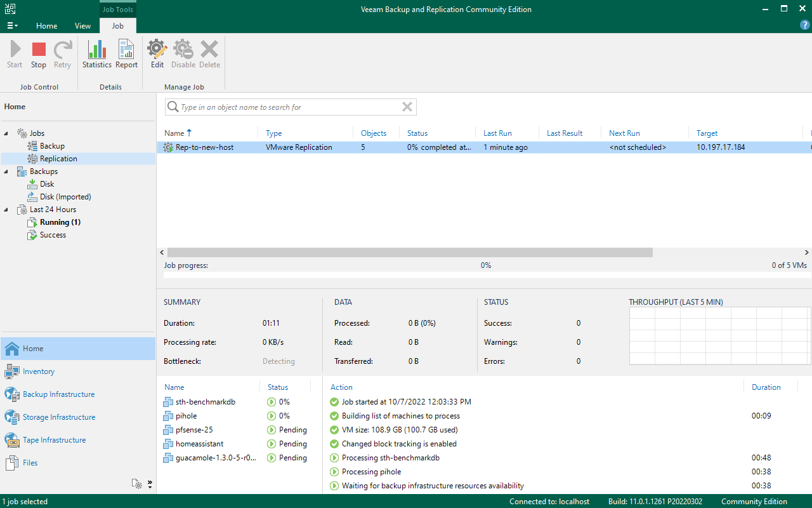Open Tape Infrastructure view

point(54,440)
